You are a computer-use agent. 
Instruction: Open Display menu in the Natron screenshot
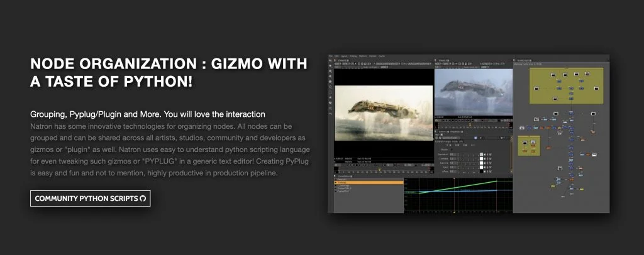tap(353, 56)
